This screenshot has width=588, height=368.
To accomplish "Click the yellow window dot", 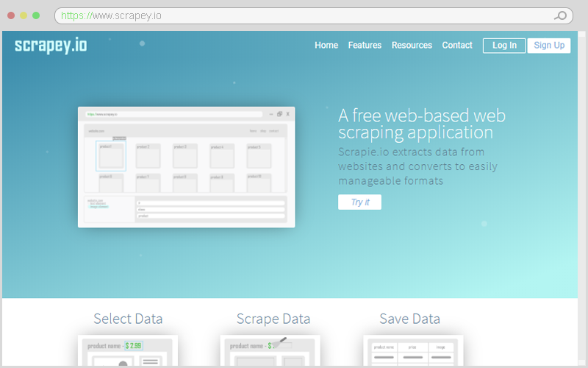I will click(24, 15).
